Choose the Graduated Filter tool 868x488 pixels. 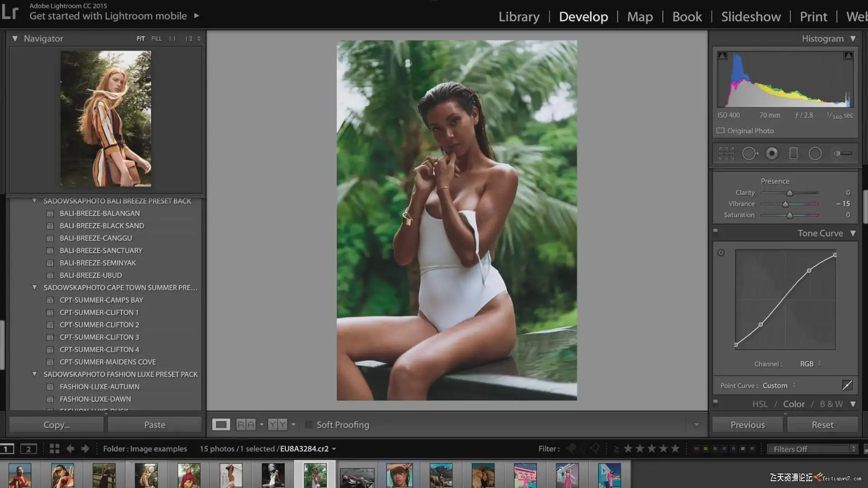[793, 154]
